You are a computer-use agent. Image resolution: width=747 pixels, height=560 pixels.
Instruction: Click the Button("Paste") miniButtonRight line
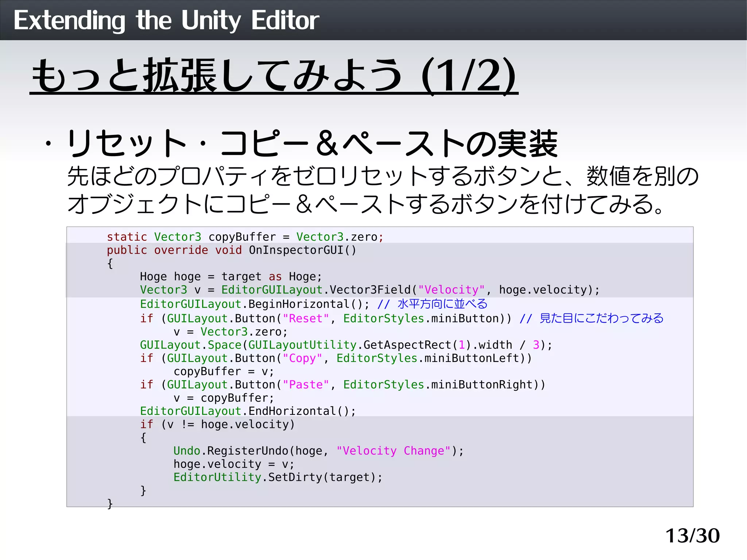click(x=342, y=385)
